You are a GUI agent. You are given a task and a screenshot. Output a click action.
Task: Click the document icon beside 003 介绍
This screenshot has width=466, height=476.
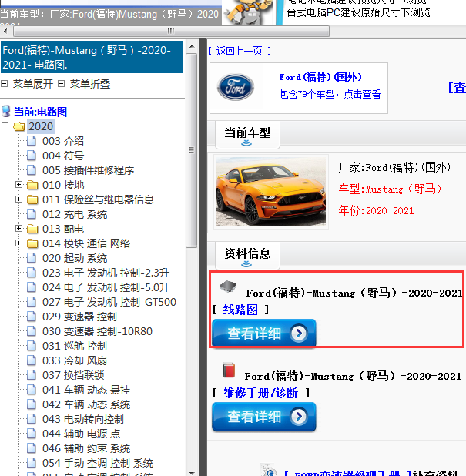(x=32, y=141)
